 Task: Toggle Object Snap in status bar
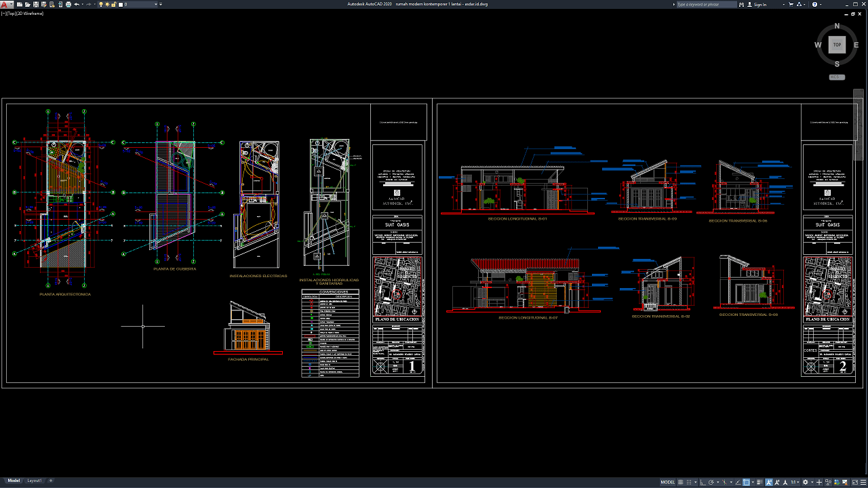(x=746, y=483)
